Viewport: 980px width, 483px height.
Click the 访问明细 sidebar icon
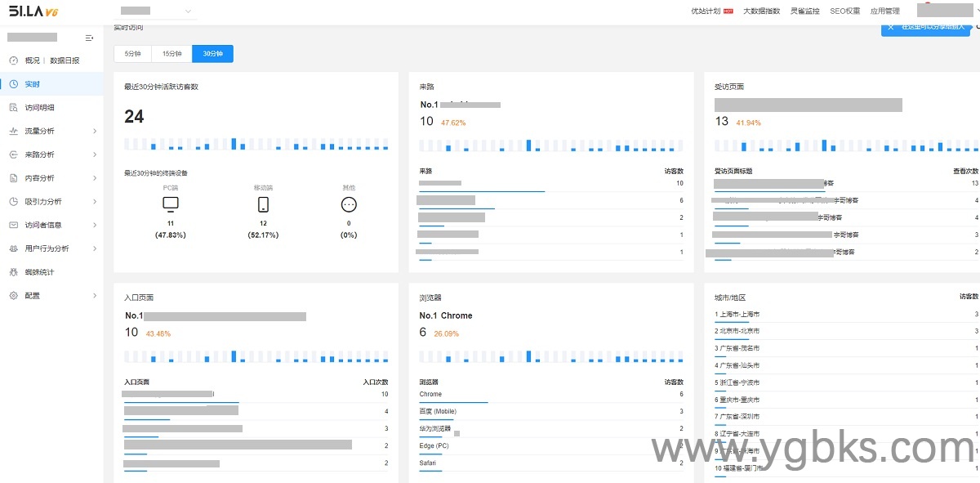click(x=13, y=108)
